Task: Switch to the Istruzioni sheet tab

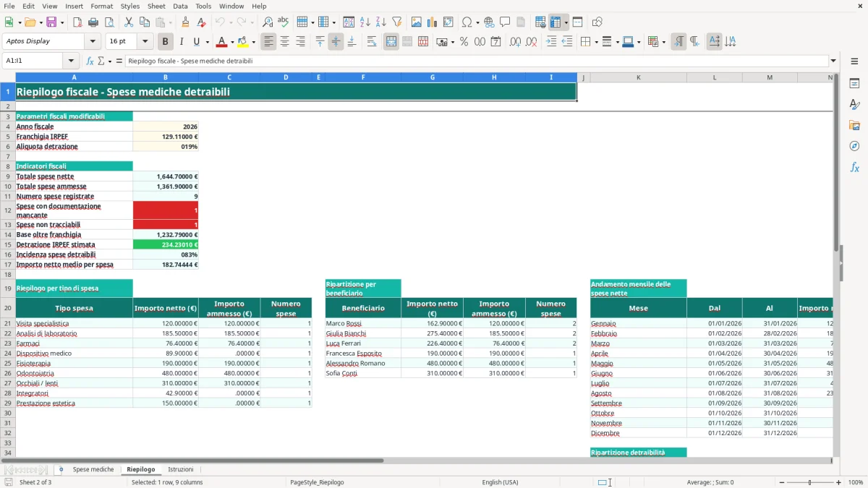Action: pos(181,470)
